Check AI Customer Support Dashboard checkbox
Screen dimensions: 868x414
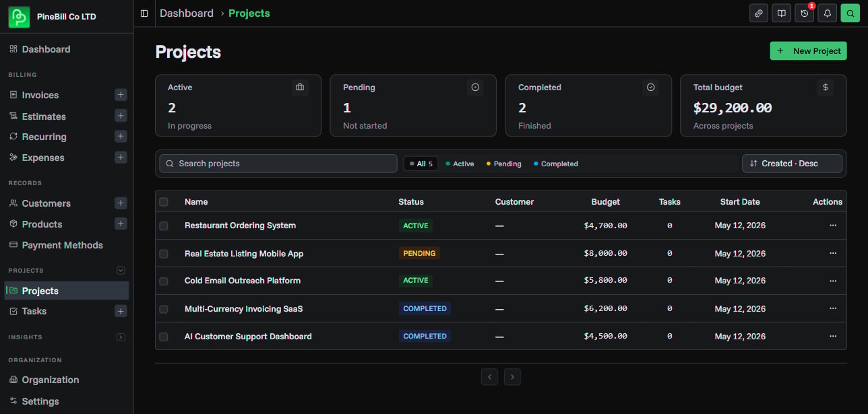coord(164,337)
